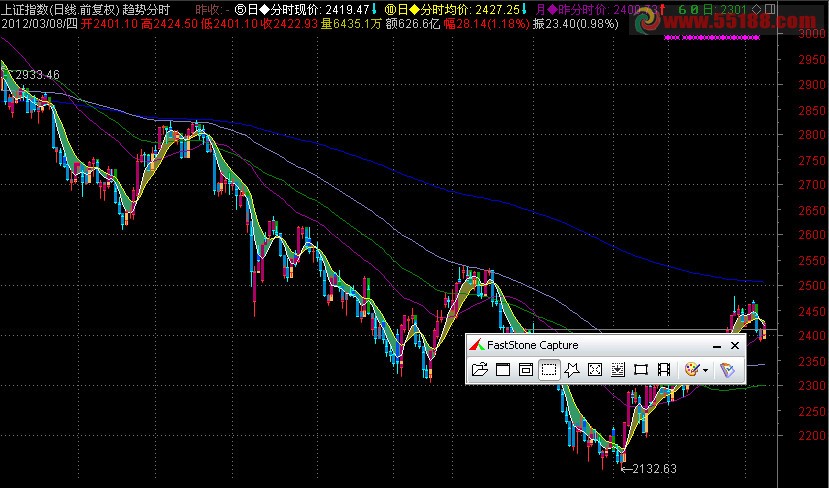This screenshot has height=488, width=829.
Task: Click the output palette icon in FastStone
Action: click(x=692, y=370)
